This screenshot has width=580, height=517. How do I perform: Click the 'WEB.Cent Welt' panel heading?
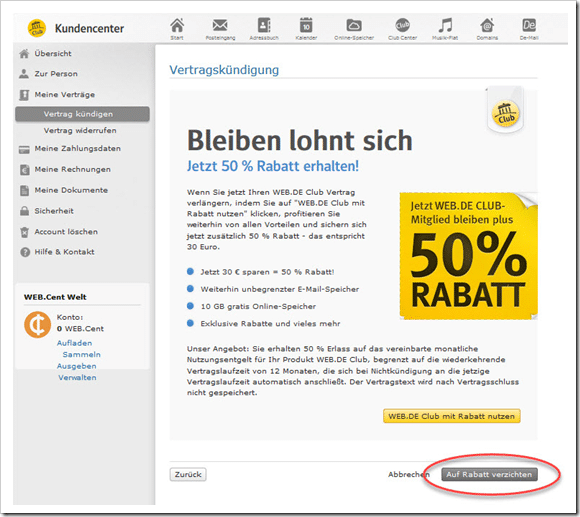coord(55,297)
